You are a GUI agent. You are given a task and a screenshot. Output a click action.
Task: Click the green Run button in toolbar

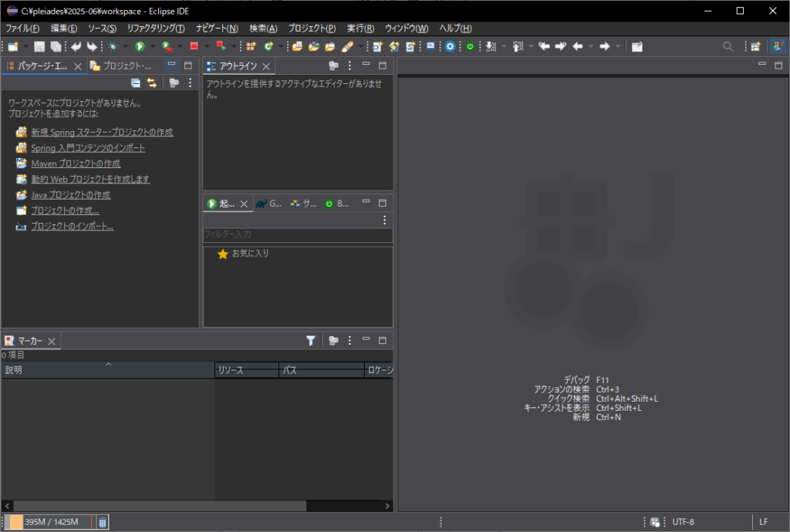pyautogui.click(x=140, y=46)
